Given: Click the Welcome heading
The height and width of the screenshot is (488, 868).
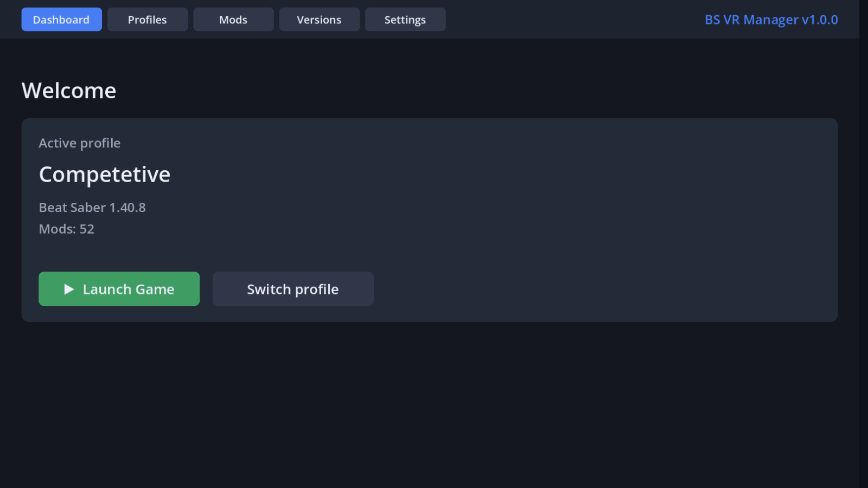Looking at the screenshot, I should pyautogui.click(x=69, y=91).
